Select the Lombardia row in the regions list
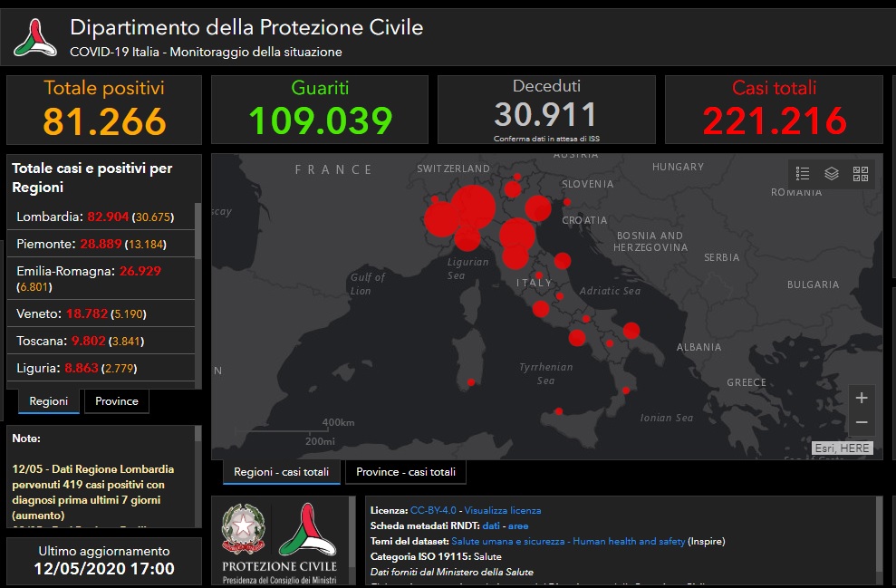The width and height of the screenshot is (896, 588). tap(101, 217)
